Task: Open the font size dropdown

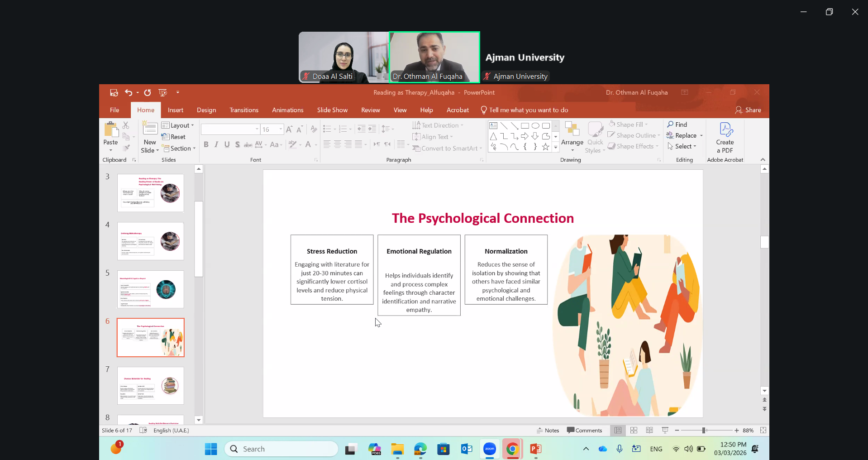Action: click(x=281, y=129)
